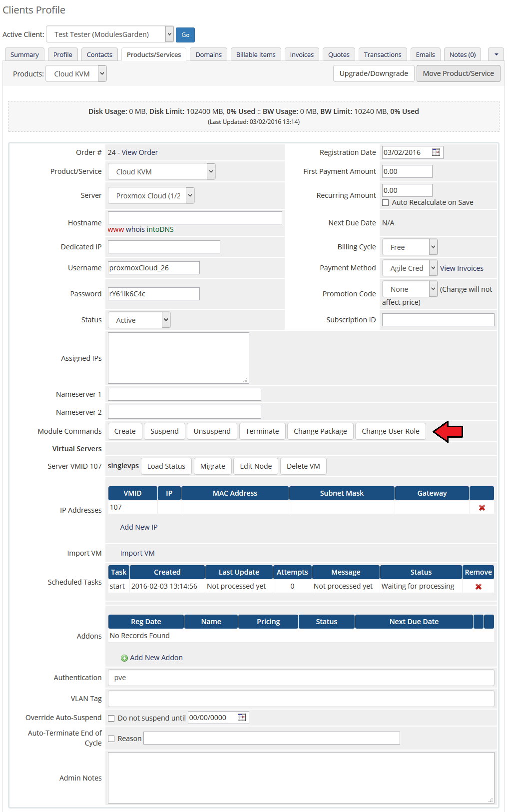Screen dimensions: 508x812
Task: Click the Unsuspend button
Action: [212, 431]
